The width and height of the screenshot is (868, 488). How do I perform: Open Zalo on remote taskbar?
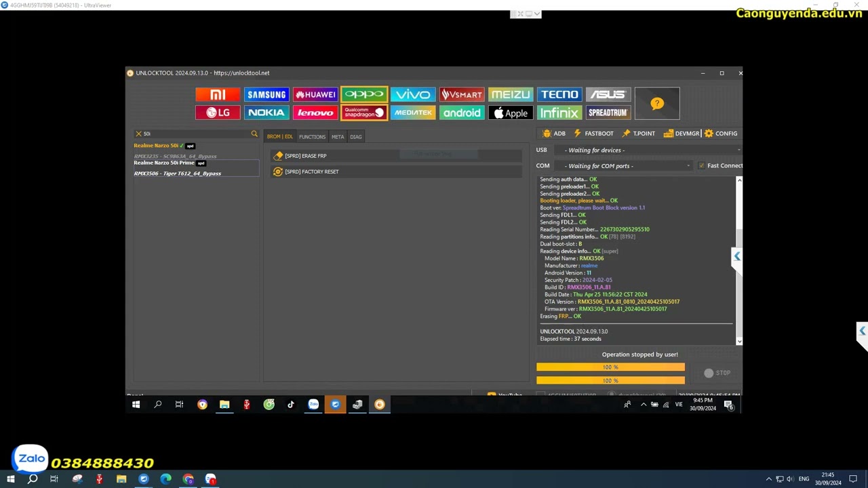[313, 405]
